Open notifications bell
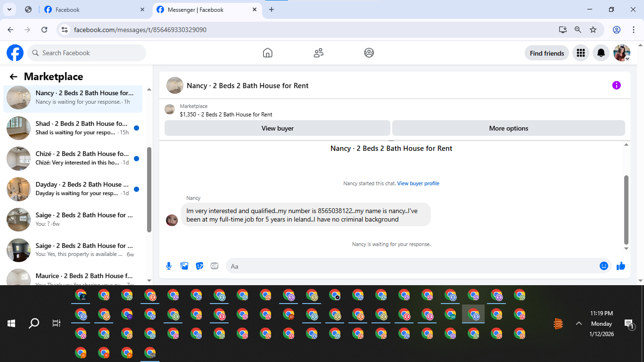The image size is (644, 362). [x=601, y=53]
